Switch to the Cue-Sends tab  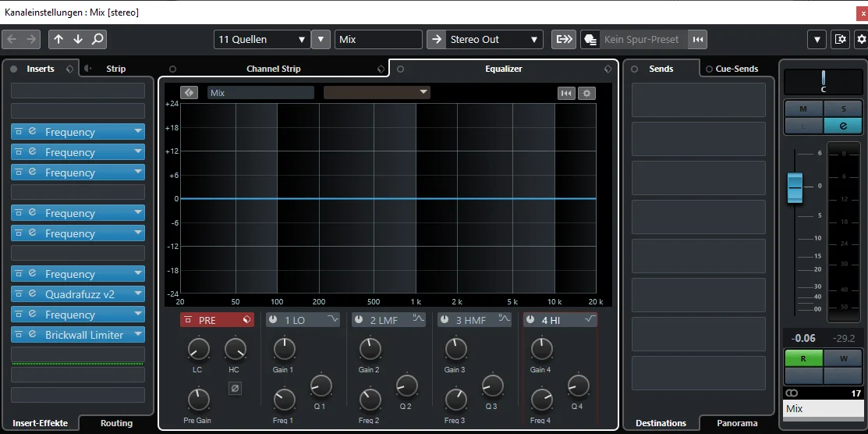(737, 69)
